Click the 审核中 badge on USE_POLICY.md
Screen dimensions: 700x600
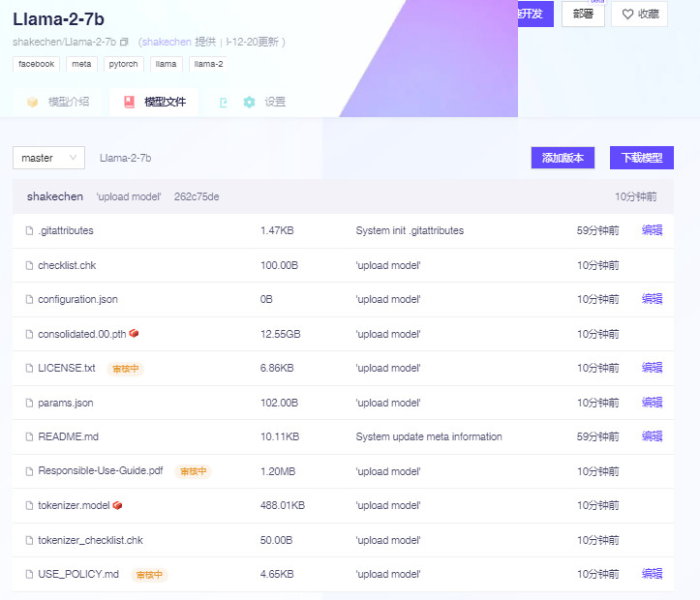tap(150, 575)
